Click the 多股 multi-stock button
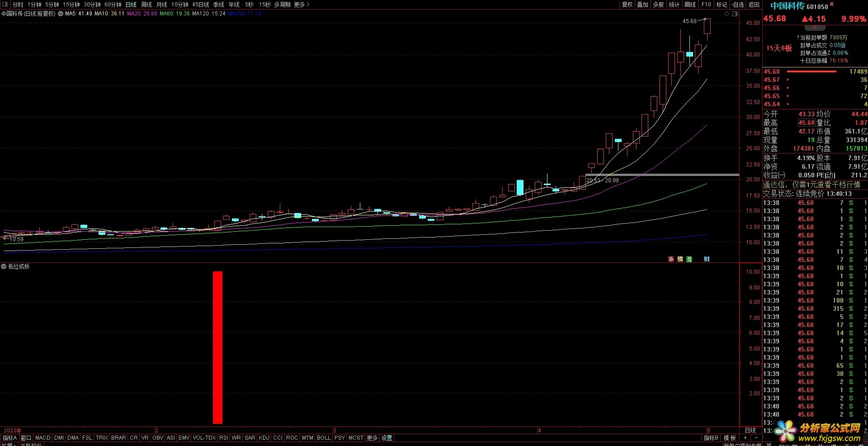Screen dimensions: 868x446 click(x=659, y=5)
